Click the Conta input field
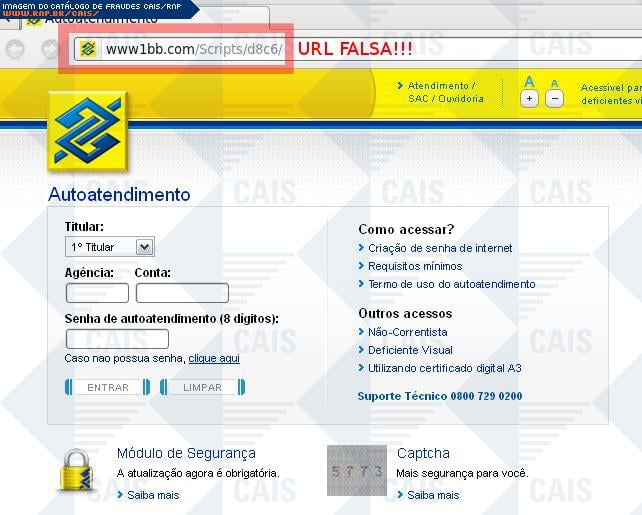The height and width of the screenshot is (515, 642). tap(182, 293)
